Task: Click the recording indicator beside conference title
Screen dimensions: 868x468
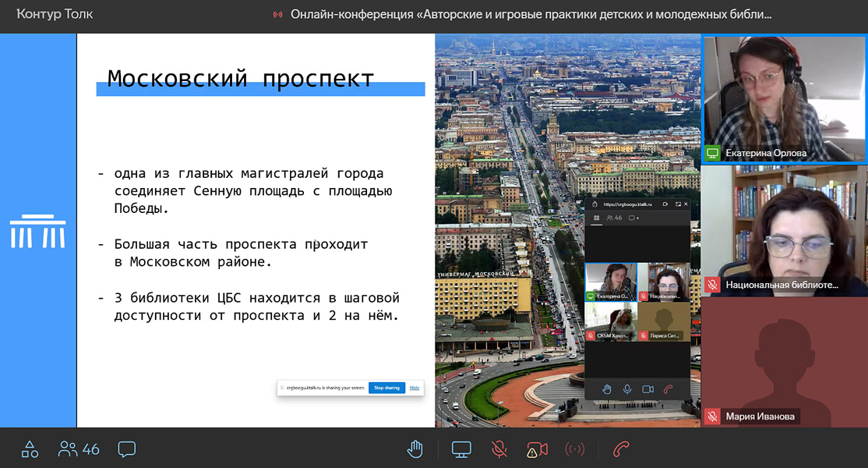Action: click(277, 14)
